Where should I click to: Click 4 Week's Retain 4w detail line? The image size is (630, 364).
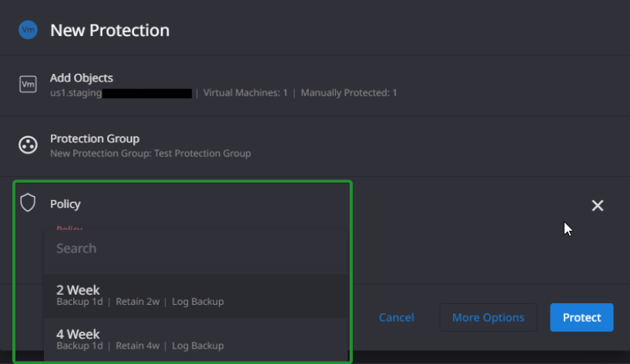click(x=137, y=346)
